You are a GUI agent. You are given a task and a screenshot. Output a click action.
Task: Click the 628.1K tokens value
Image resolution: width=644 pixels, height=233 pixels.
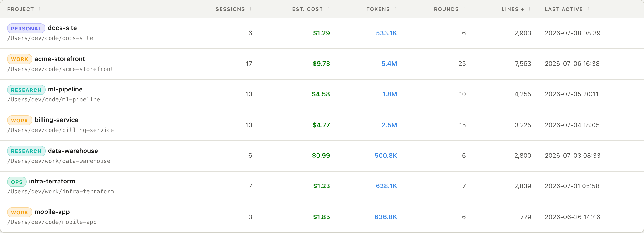(386, 186)
